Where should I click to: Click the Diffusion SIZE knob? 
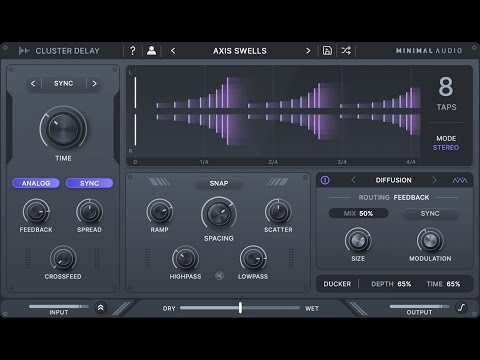point(358,240)
